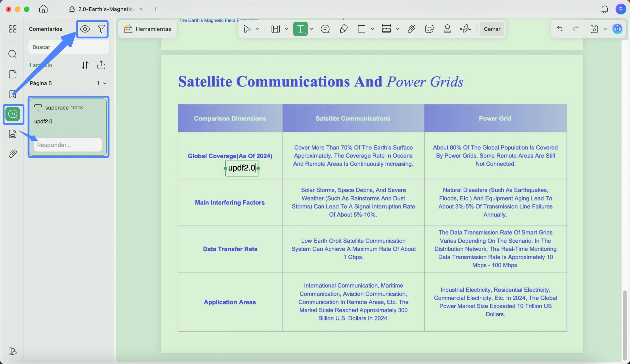Viewport: 630px width, 364px height.
Task: Click the 'Comentarios' panel title
Action: (x=46, y=29)
